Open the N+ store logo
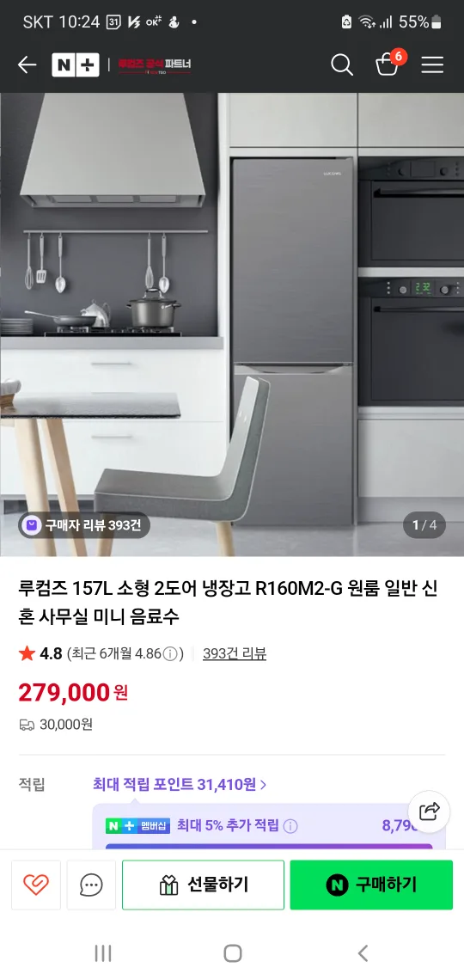 pos(76,64)
